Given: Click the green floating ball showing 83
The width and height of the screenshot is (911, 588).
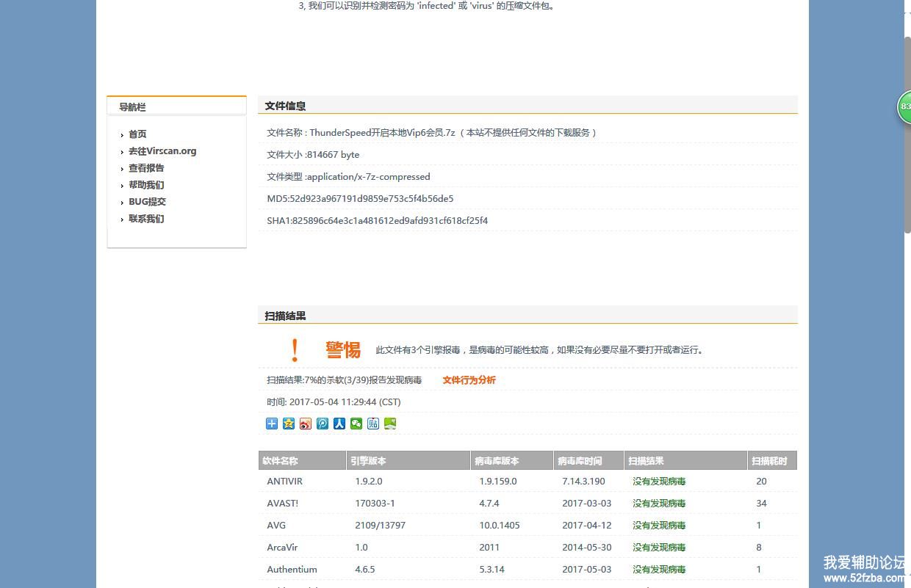Looking at the screenshot, I should 904,107.
